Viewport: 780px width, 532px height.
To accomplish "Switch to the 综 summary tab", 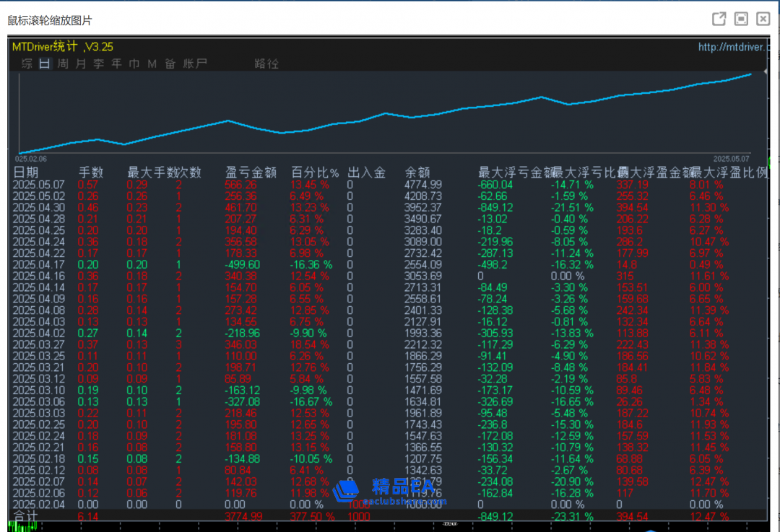I will [27, 64].
